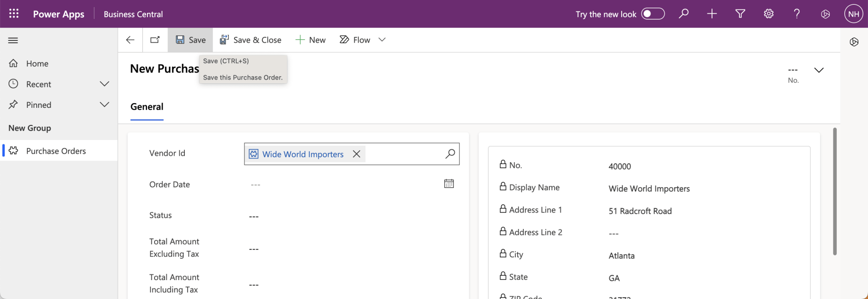
Task: Open the app launcher waffle icon
Action: coord(14,14)
